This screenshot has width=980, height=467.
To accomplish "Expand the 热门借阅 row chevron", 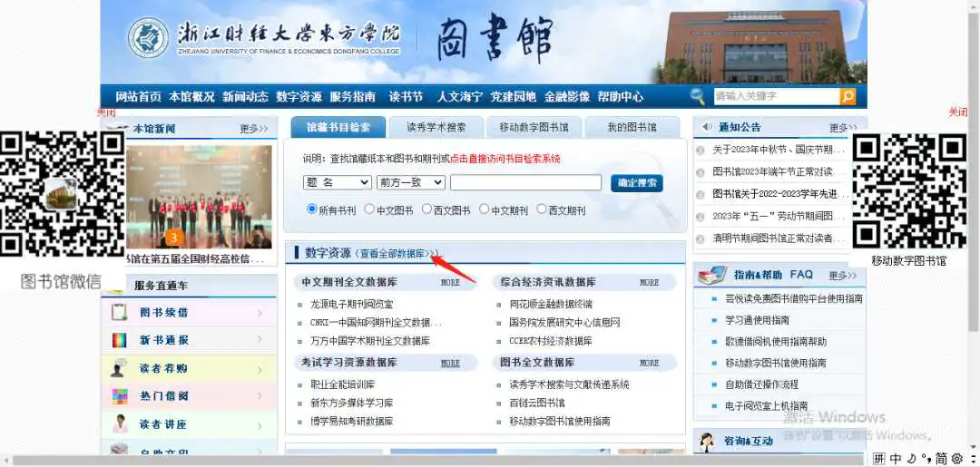I will [260, 396].
